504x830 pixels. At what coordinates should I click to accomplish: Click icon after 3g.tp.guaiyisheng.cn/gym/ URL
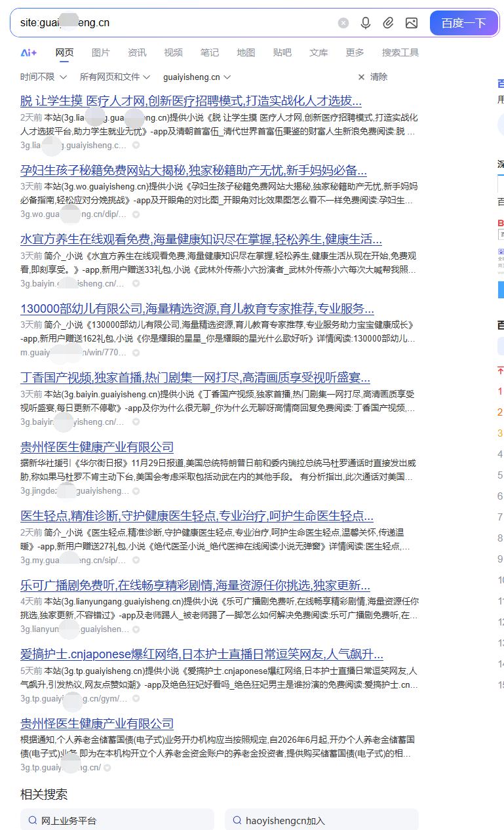(x=136, y=699)
